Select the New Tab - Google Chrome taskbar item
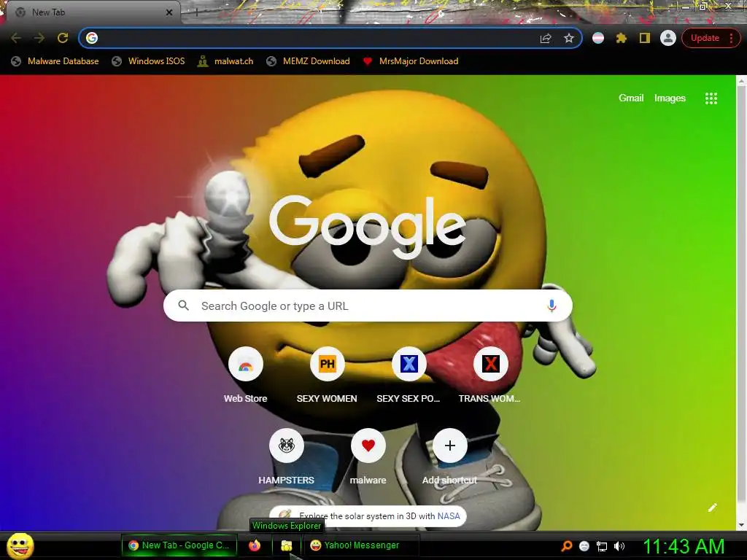This screenshot has width=747, height=560. coord(179,545)
